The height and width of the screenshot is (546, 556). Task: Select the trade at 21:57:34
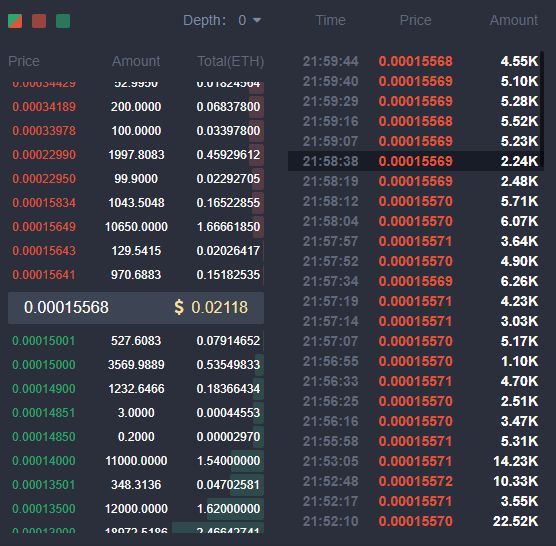[416, 282]
